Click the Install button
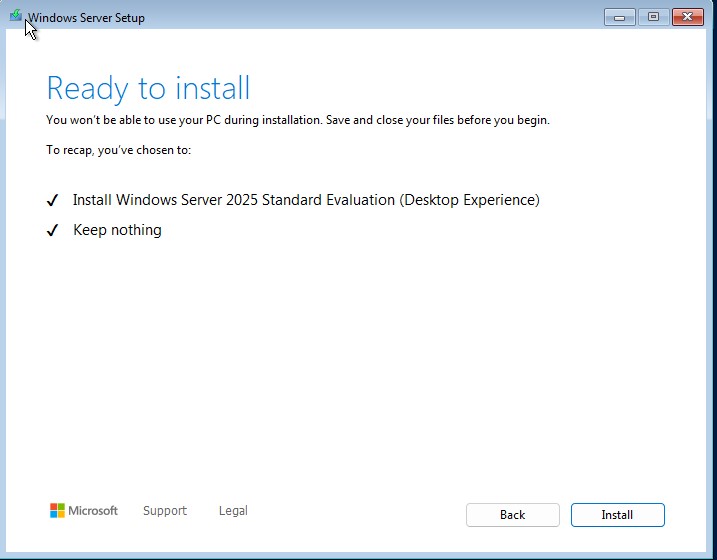Image resolution: width=717 pixels, height=560 pixels. click(617, 515)
